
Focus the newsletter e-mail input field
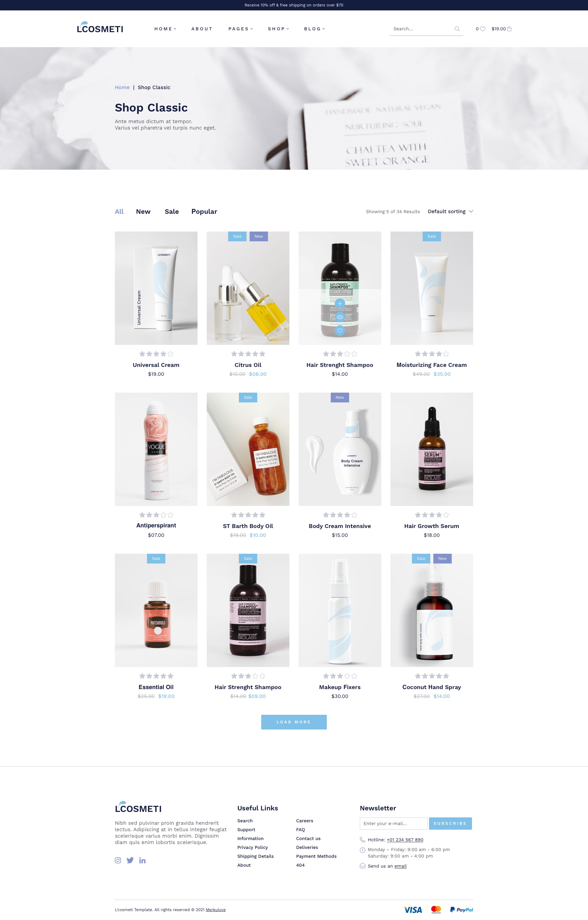394,823
